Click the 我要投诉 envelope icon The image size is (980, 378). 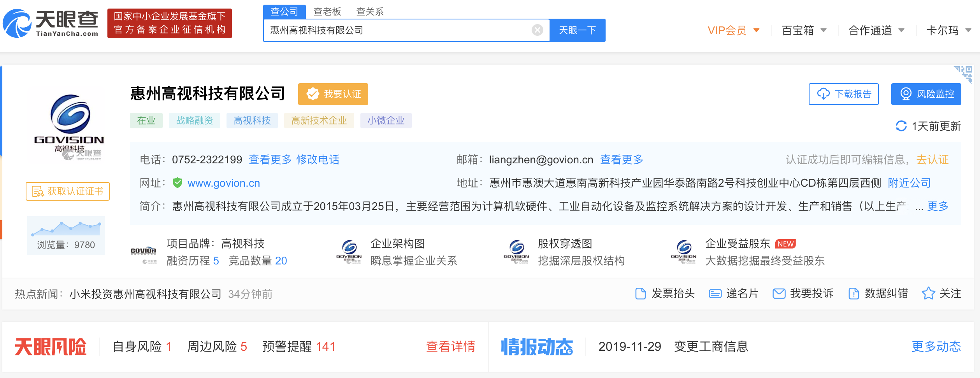779,294
